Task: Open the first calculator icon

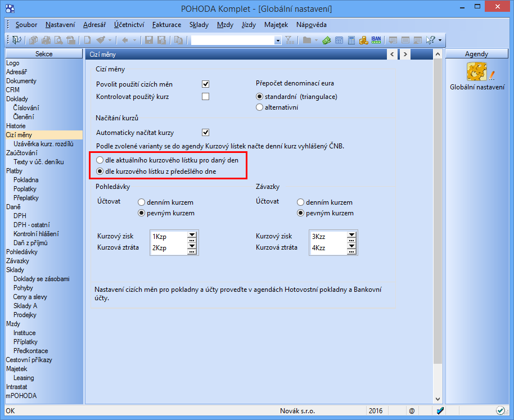Action: click(339, 40)
